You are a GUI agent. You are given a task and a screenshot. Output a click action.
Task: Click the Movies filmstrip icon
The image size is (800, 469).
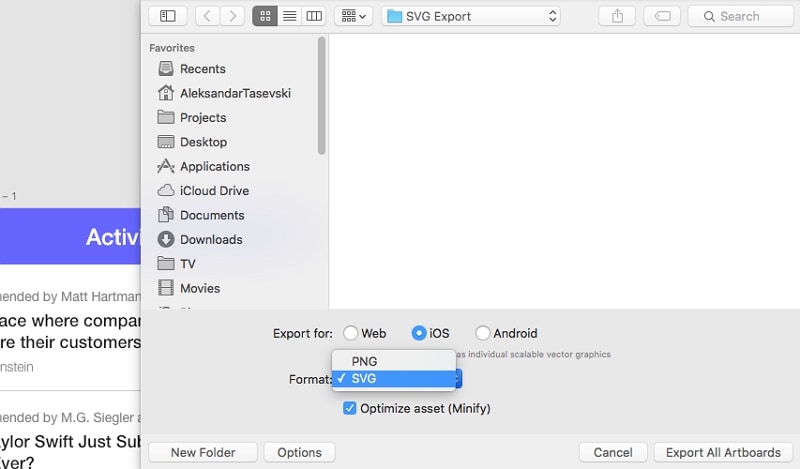[x=165, y=288]
